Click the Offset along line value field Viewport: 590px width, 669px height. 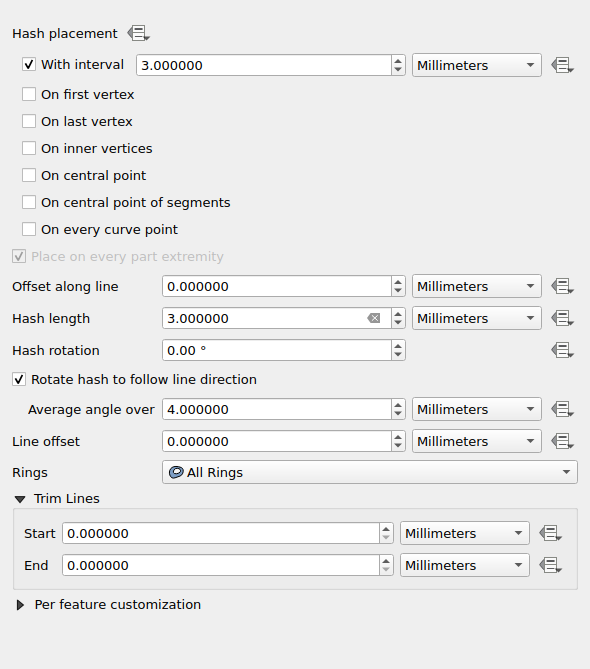coord(276,286)
